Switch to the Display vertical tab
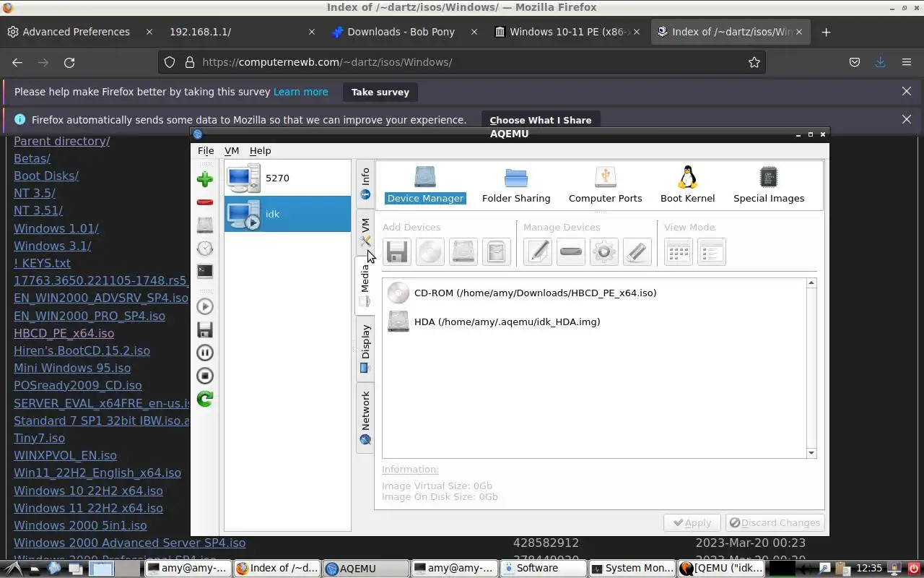The width and height of the screenshot is (924, 578). point(365,349)
